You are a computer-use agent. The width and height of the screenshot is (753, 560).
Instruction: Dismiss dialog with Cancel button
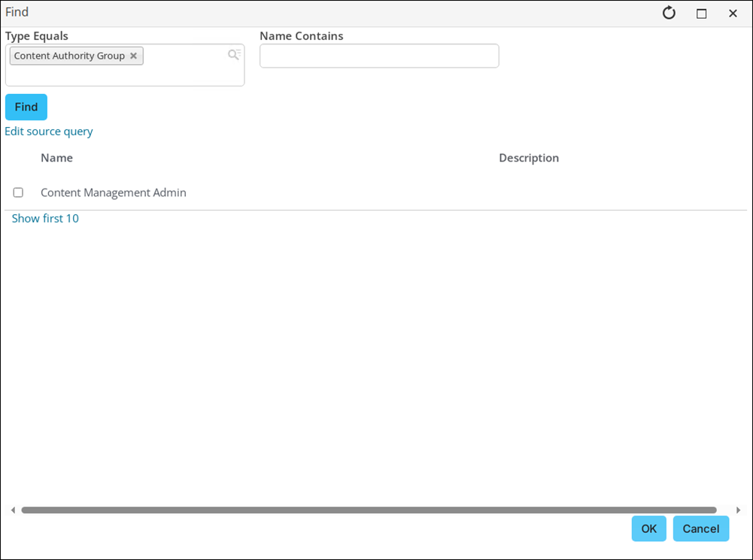701,529
